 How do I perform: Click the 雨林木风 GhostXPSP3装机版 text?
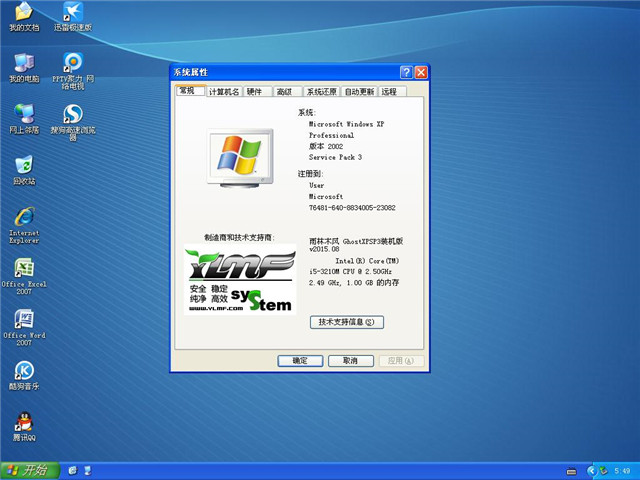356,241
